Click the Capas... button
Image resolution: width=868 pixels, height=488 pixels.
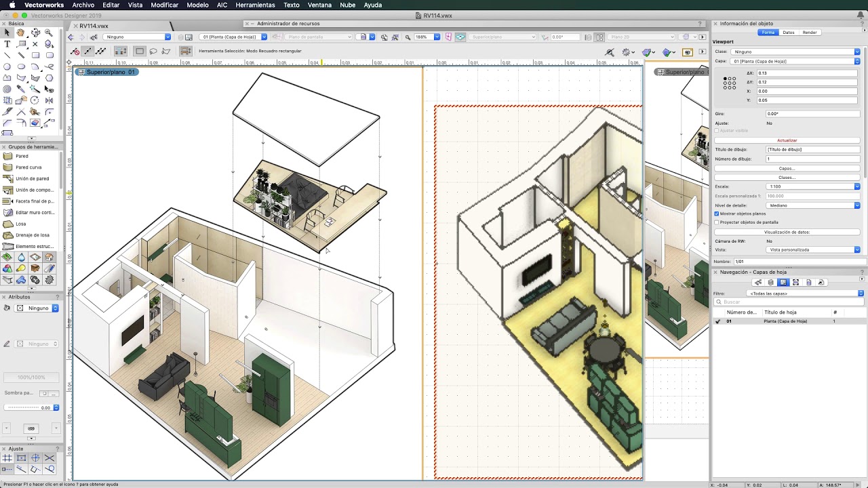click(787, 168)
